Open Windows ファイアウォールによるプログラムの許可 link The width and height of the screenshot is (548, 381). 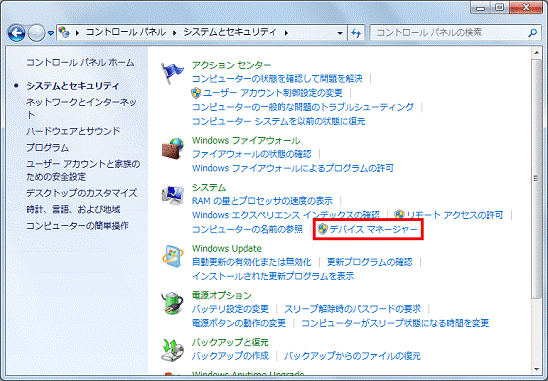click(293, 168)
